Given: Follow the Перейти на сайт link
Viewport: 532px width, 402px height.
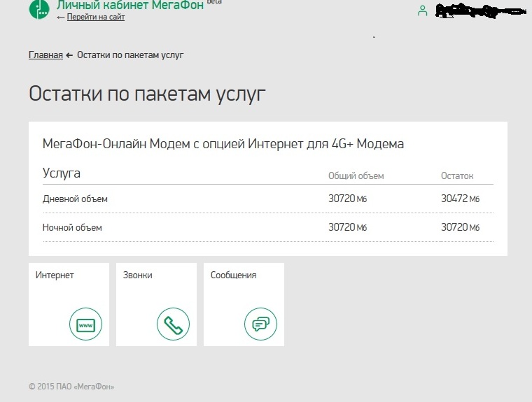Looking at the screenshot, I should tap(95, 17).
